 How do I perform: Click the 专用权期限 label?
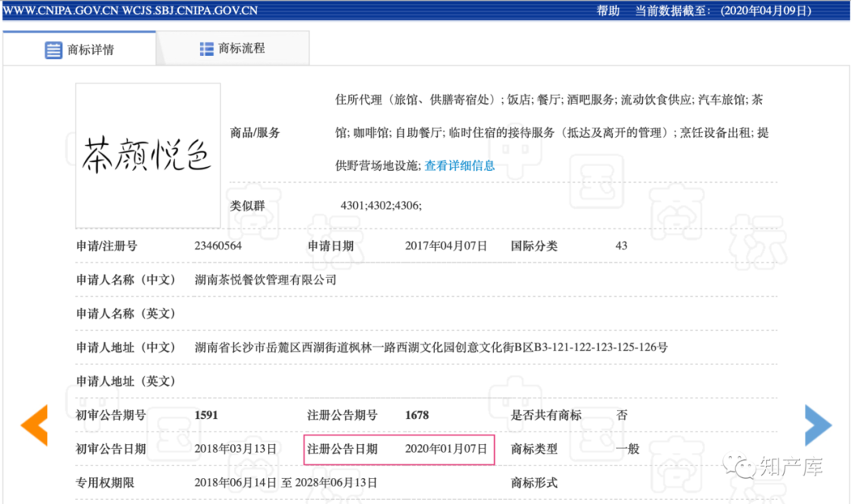tap(105, 483)
